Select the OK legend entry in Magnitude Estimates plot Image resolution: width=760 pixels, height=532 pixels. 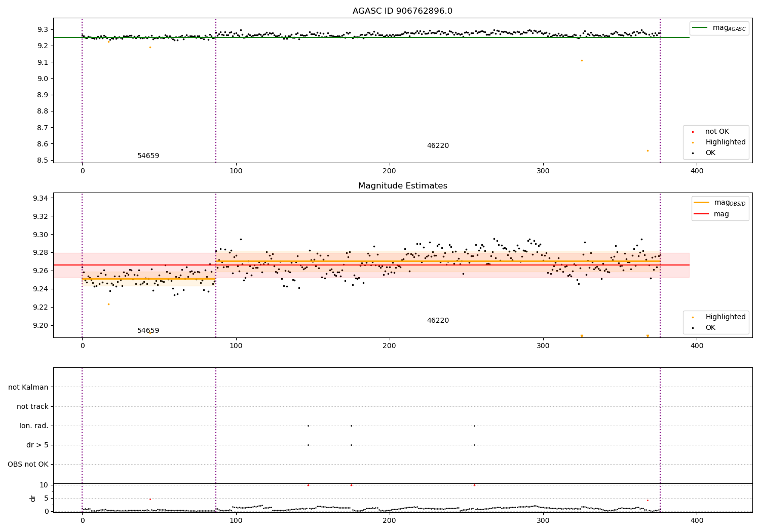tap(704, 328)
